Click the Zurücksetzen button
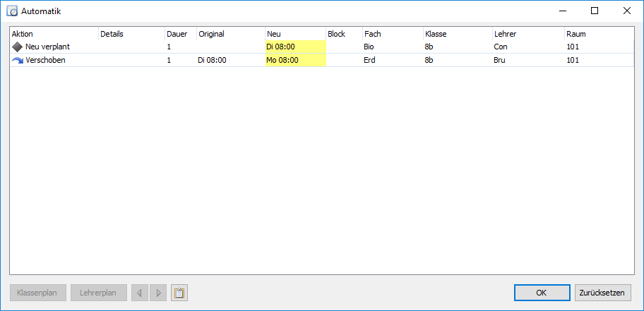The width and height of the screenshot is (644, 311). pos(602,293)
